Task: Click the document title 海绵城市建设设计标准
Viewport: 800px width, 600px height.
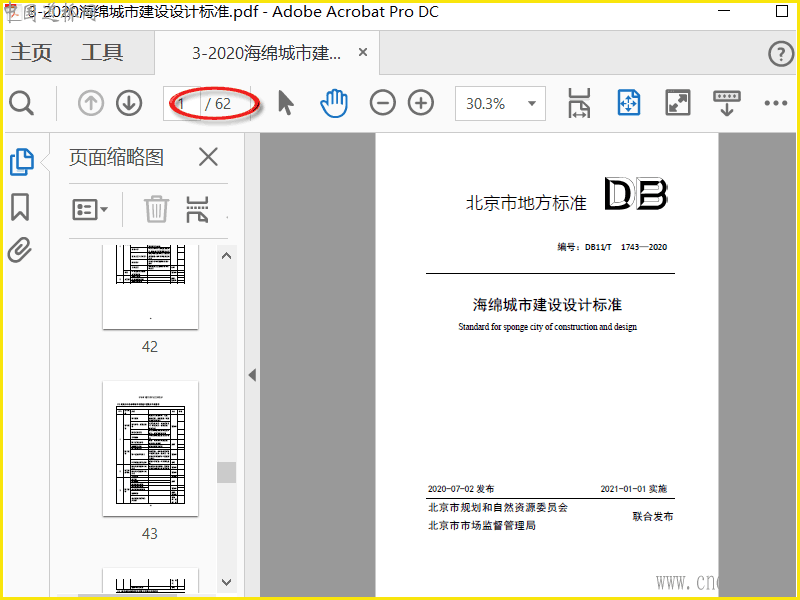Action: [547, 305]
